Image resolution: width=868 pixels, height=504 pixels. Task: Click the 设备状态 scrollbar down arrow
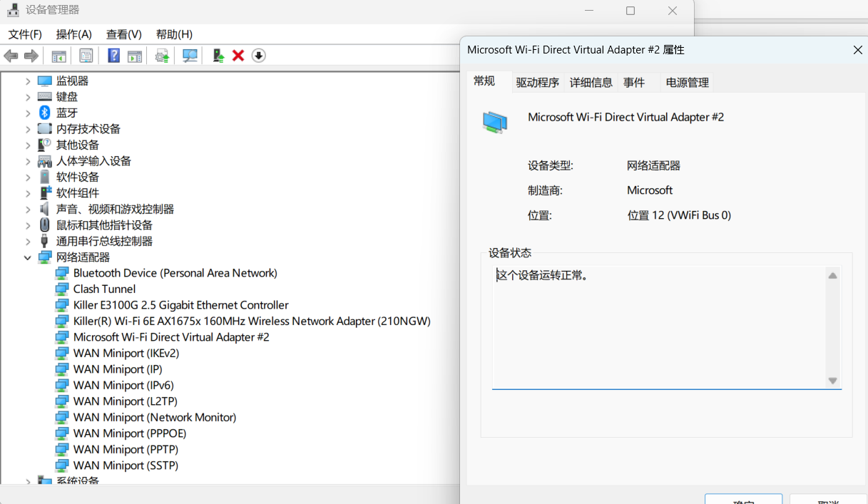click(832, 381)
